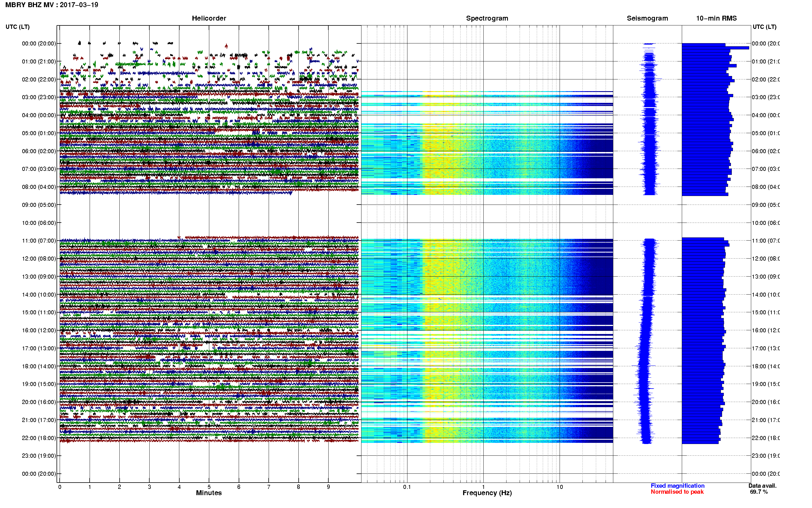The height and width of the screenshot is (508, 812).
Task: Click the longest RMS bar just after 00:00
Action: pos(715,48)
